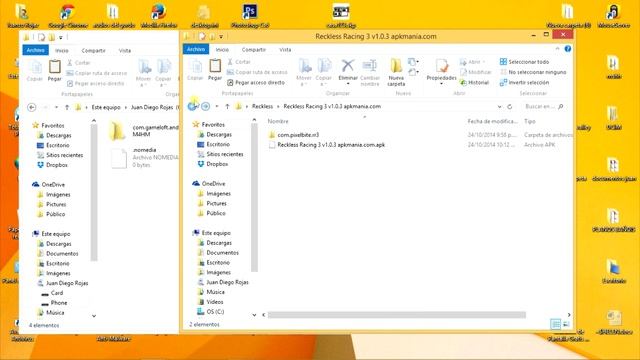The width and height of the screenshot is (640, 360).
Task: Click Juan Diego Rojas breadcrumb in left window
Action: (152, 107)
